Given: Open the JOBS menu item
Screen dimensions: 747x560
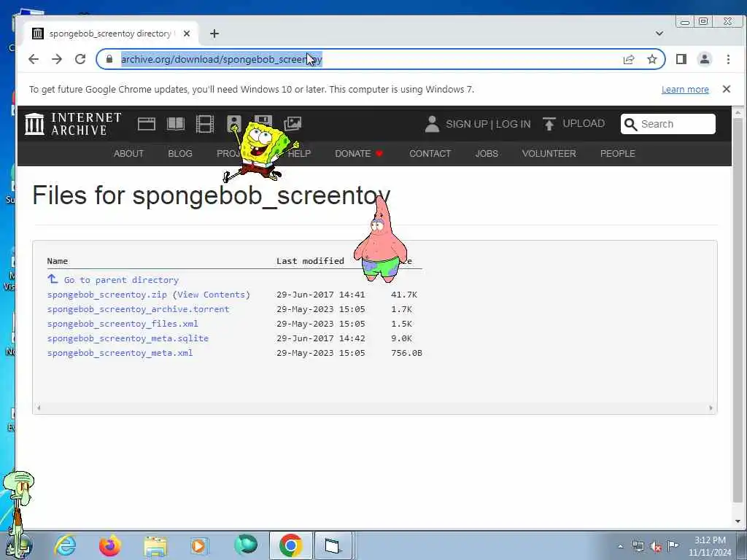Looking at the screenshot, I should tap(487, 153).
